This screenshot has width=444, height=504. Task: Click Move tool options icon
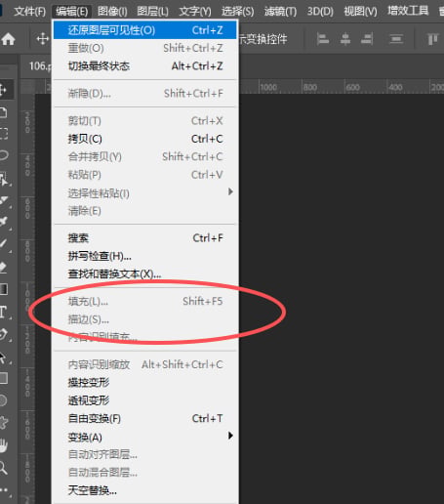(43, 39)
